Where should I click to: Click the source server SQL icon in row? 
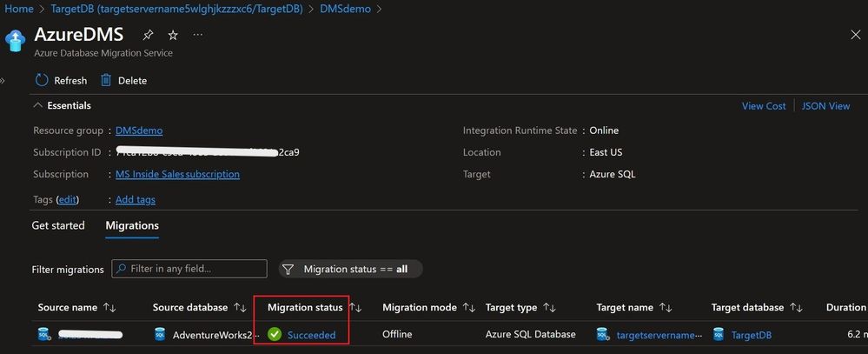point(44,334)
